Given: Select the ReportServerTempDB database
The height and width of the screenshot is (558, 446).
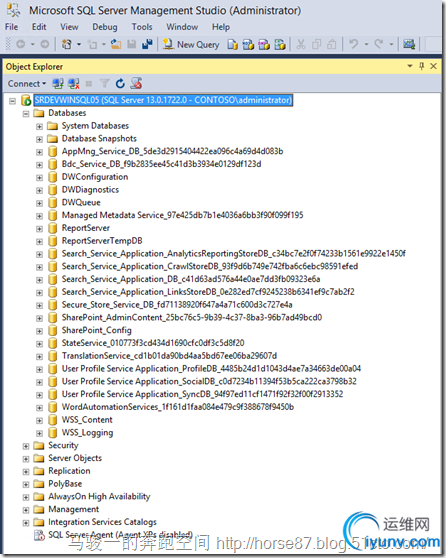Looking at the screenshot, I should [x=102, y=241].
